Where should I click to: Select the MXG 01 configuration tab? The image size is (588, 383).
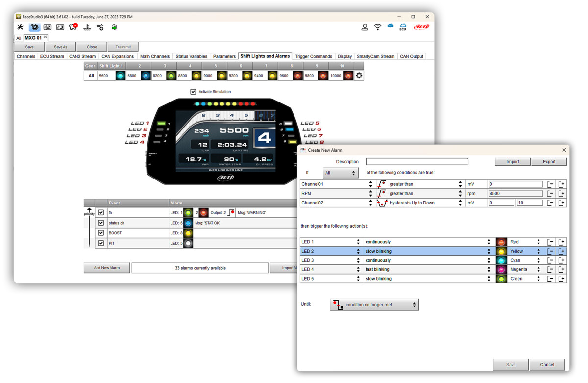pos(36,38)
